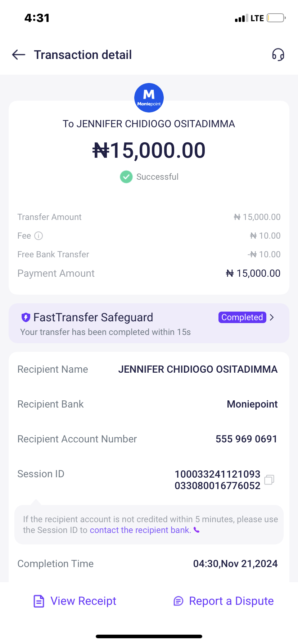298x644 pixels.
Task: Open customer support headset icon
Action: [278, 55]
